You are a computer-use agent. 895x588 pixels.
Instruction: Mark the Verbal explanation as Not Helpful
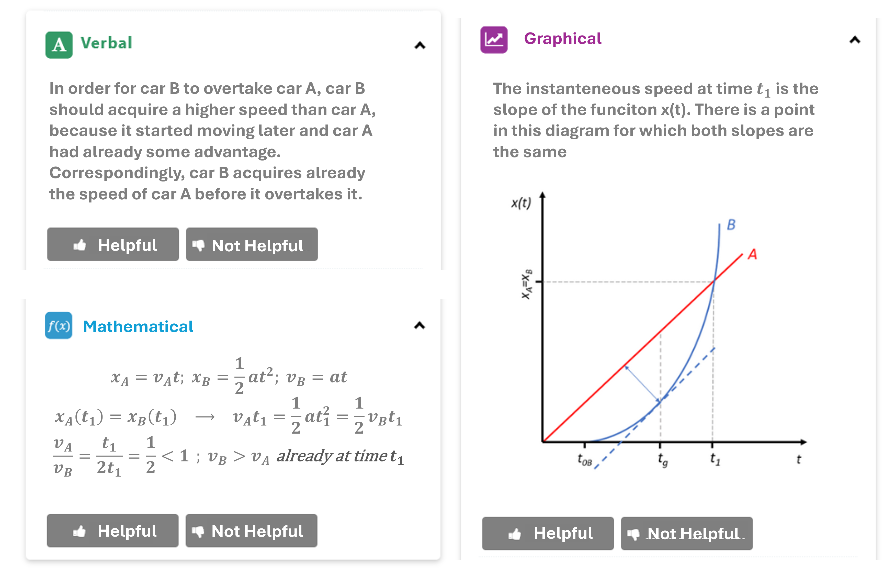coord(252,244)
